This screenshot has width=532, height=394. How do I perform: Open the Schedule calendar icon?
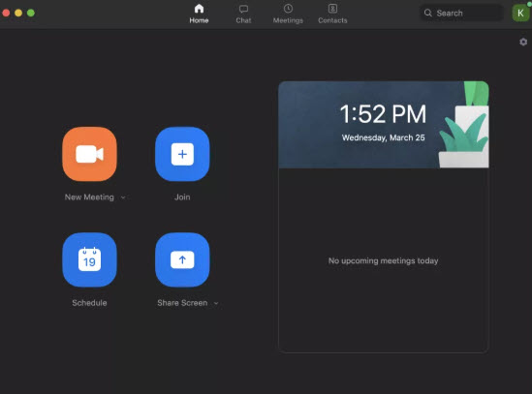pos(89,259)
